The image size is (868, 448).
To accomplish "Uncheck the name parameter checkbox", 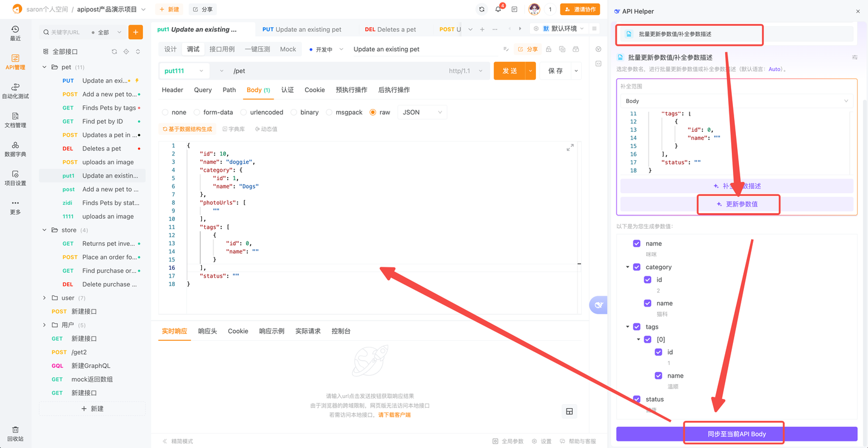I will coord(636,243).
